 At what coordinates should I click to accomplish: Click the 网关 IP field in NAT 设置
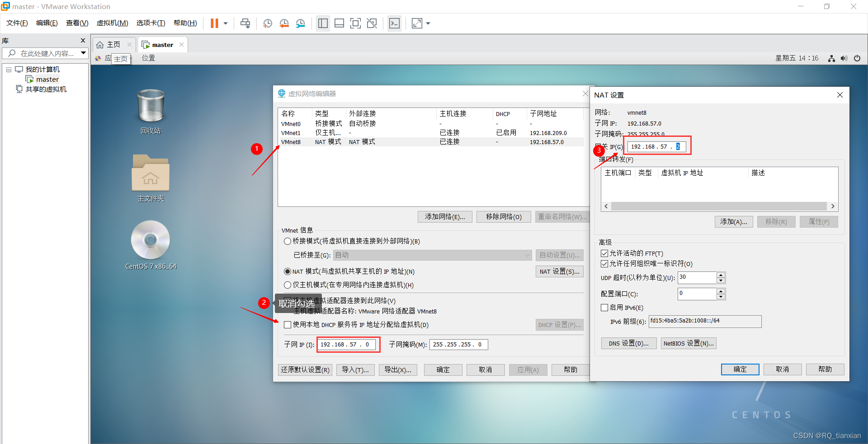click(x=656, y=147)
